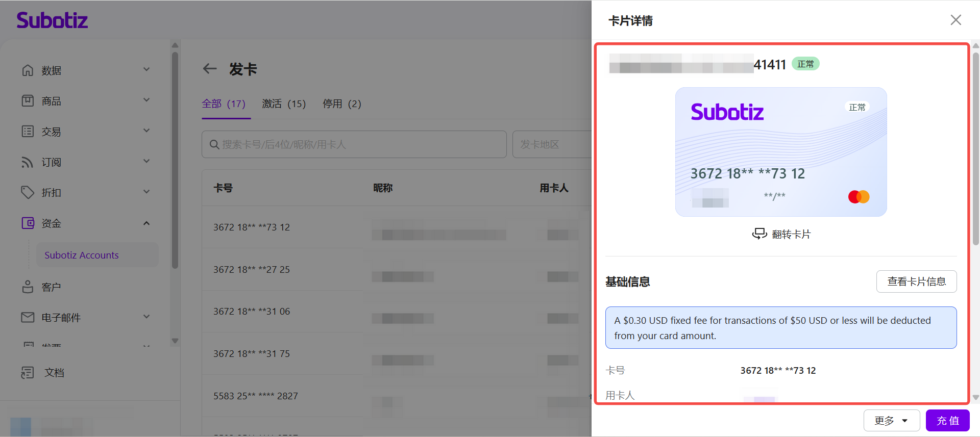Switch to the 全部 (17) tab

click(224, 104)
